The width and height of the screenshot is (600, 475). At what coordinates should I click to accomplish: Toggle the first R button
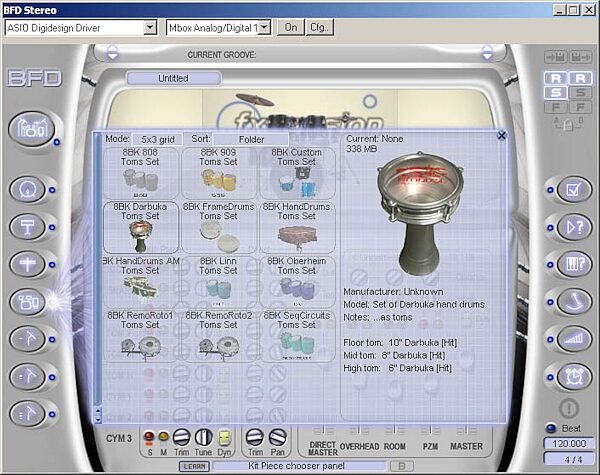pyautogui.click(x=556, y=78)
